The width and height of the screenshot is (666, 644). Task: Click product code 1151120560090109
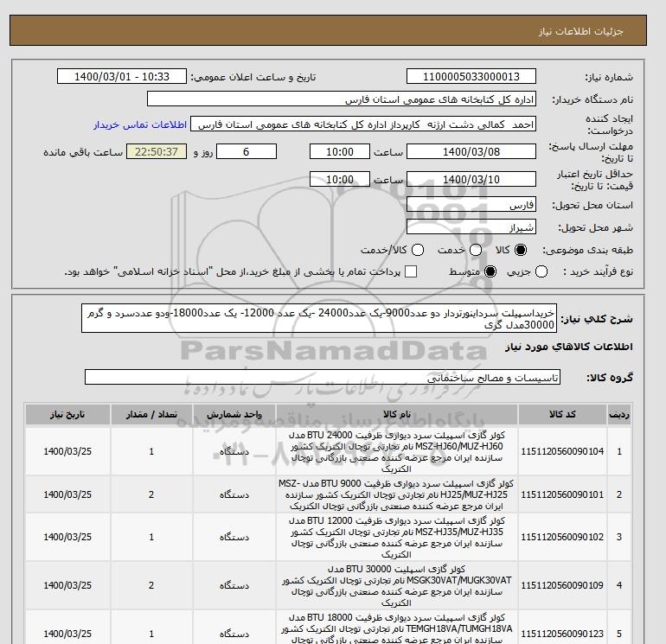click(562, 585)
